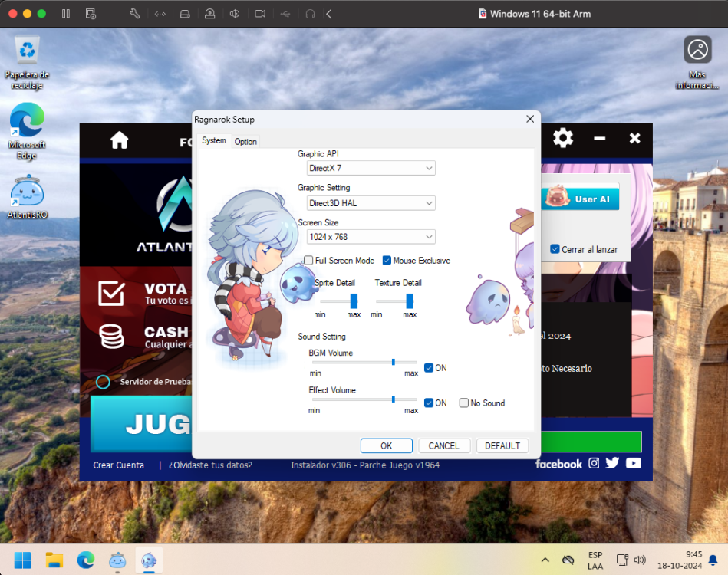Uncheck Mouse Exclusive option
The height and width of the screenshot is (575, 728).
[x=387, y=261]
